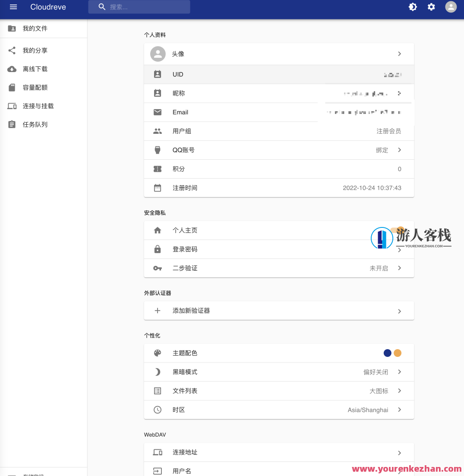The width and height of the screenshot is (464, 476).
Task: Open the settings gear in top bar
Action: coord(431,7)
